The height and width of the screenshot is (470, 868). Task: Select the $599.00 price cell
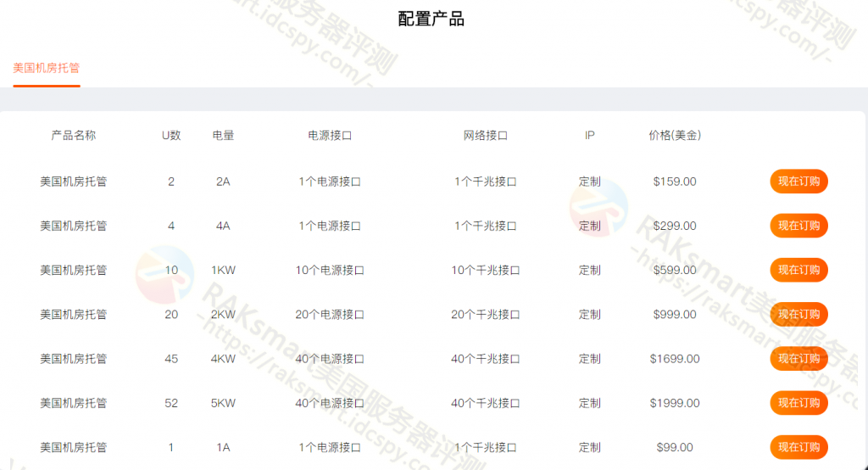(675, 270)
